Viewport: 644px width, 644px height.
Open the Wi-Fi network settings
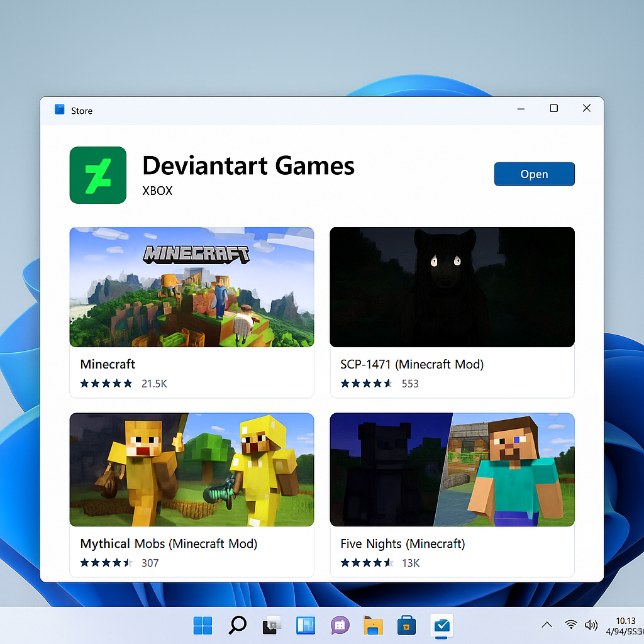pos(570,625)
